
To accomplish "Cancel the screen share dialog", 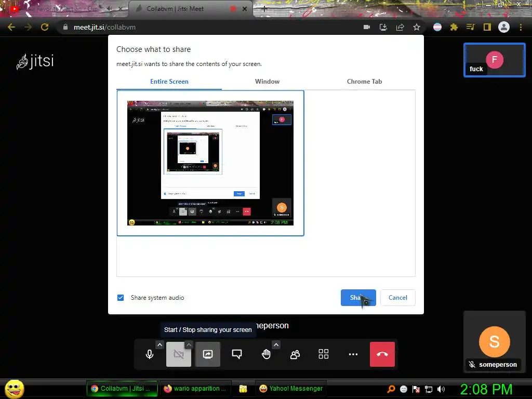I will (397, 298).
